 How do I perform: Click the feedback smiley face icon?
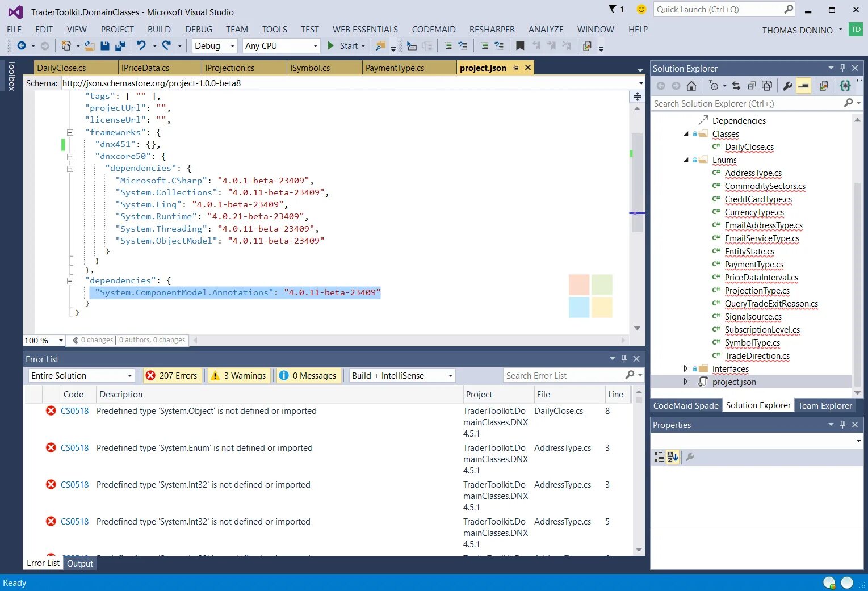coord(641,9)
